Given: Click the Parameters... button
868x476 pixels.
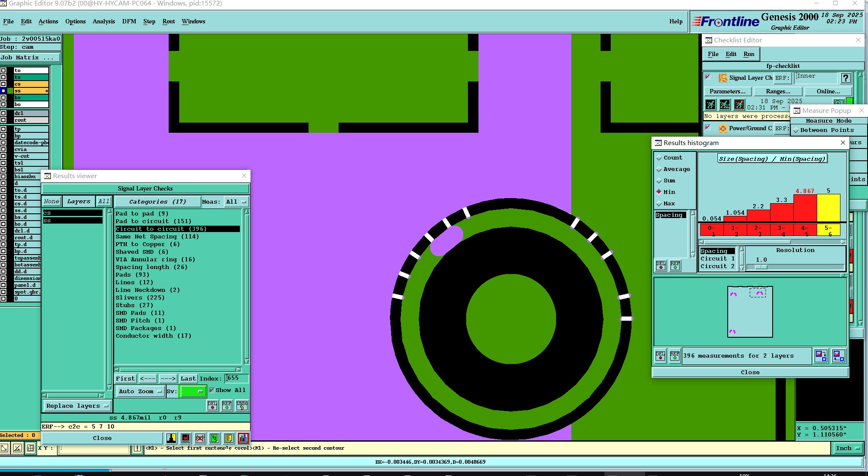Looking at the screenshot, I should (727, 91).
